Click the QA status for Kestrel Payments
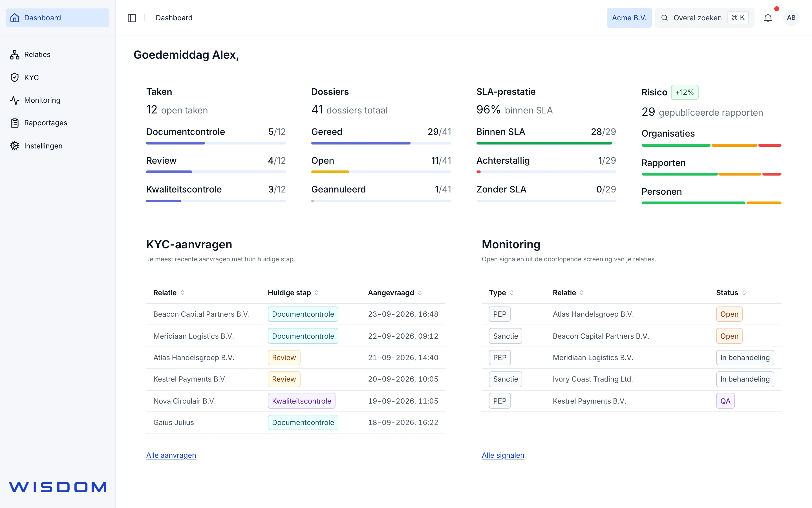The image size is (812, 508). [x=725, y=401]
